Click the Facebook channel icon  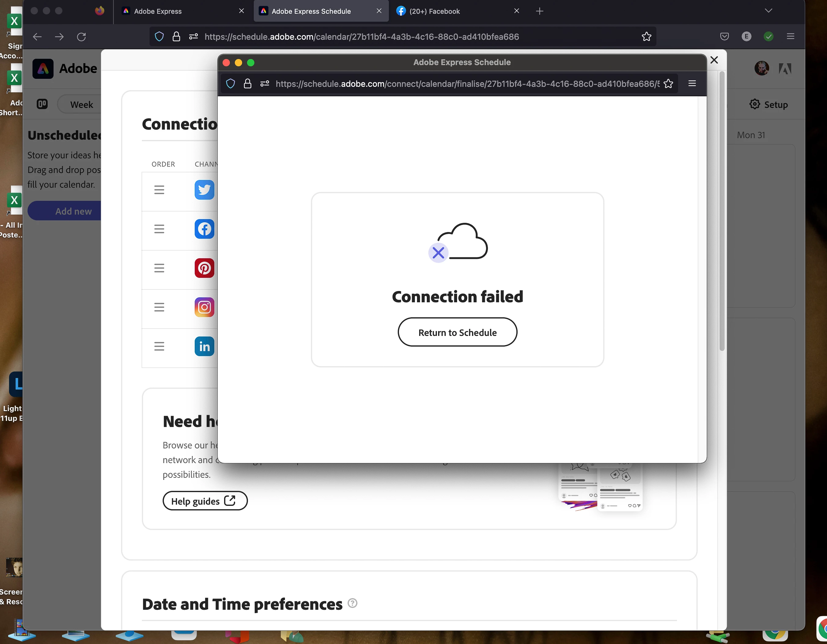204,229
